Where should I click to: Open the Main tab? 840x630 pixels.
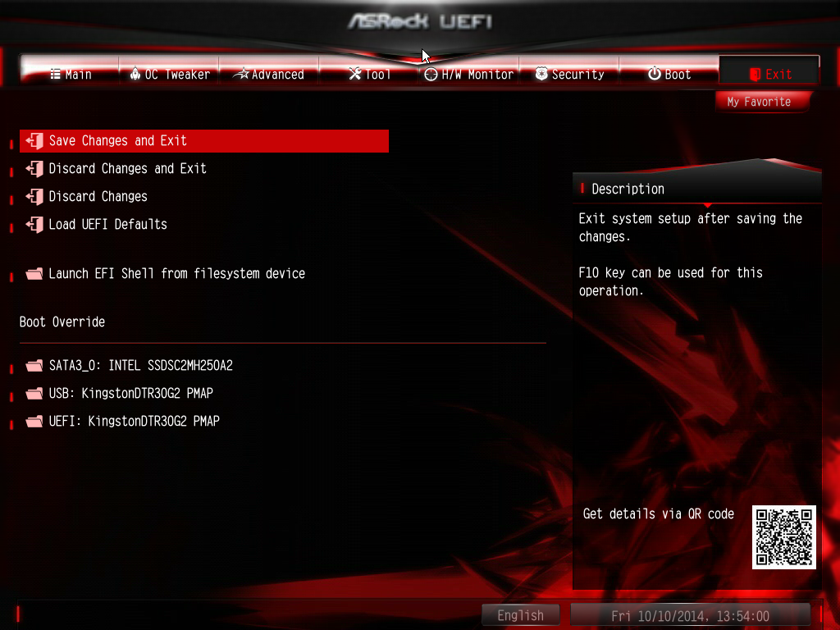(71, 74)
